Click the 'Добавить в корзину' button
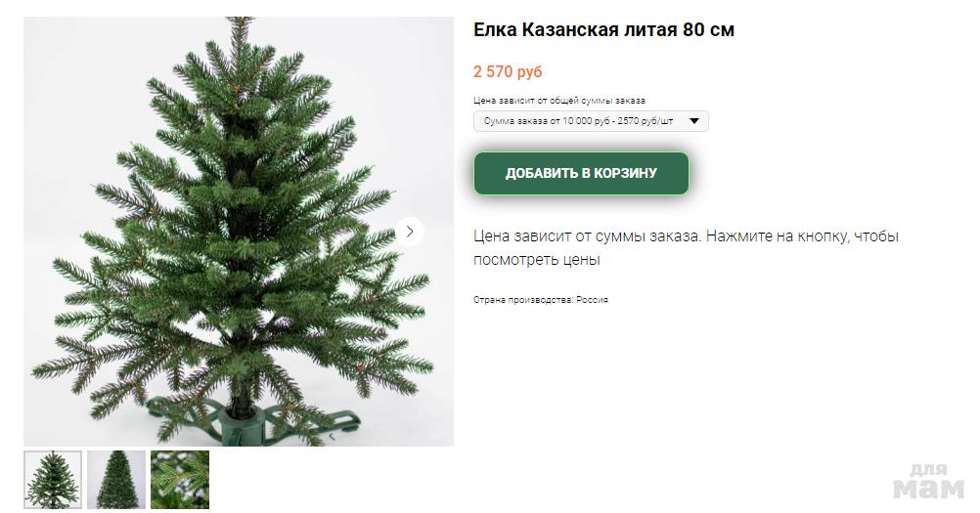This screenshot has height=513, width=980. point(581,173)
